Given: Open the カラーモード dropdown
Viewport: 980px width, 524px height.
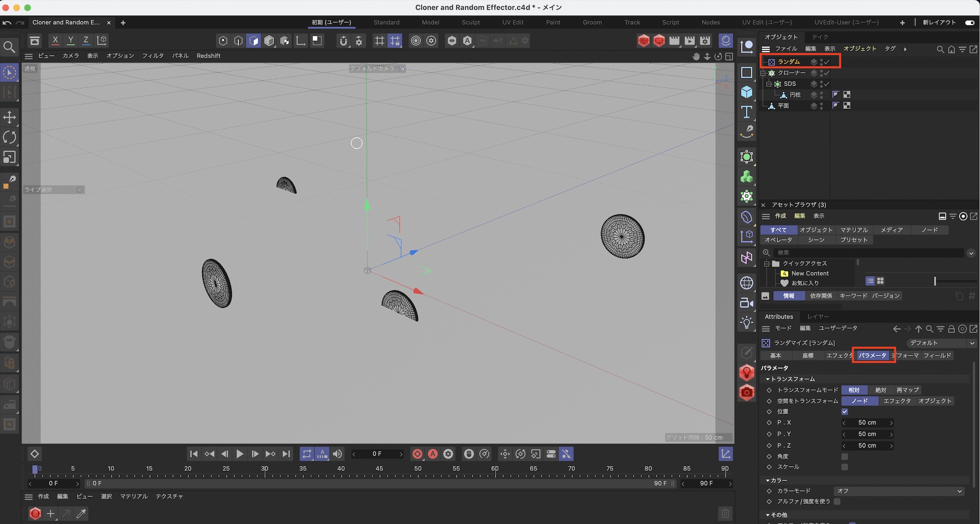Looking at the screenshot, I should [899, 491].
